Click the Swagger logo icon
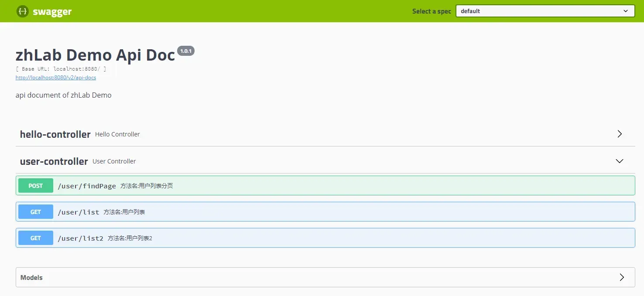 pyautogui.click(x=22, y=11)
